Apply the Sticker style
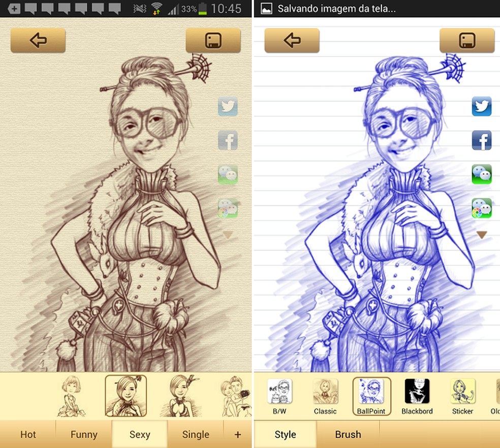Viewport: 500px width, 448px height. click(463, 397)
